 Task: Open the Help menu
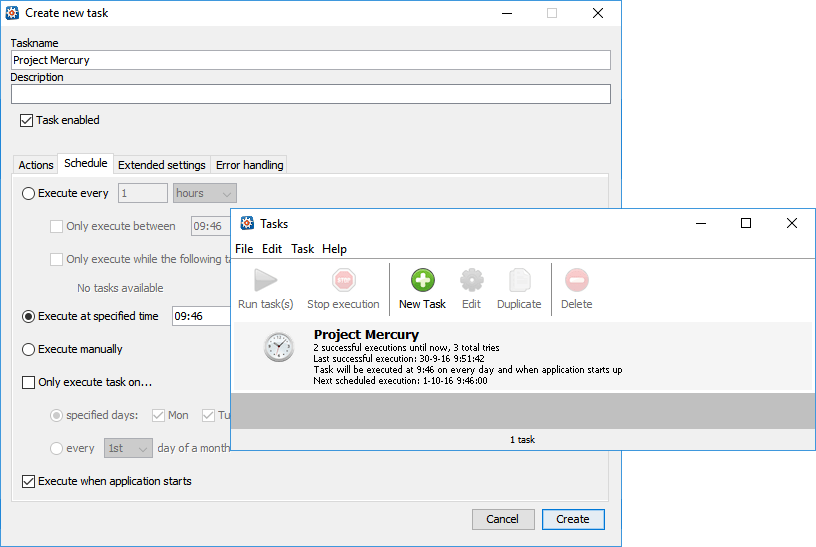tap(334, 249)
